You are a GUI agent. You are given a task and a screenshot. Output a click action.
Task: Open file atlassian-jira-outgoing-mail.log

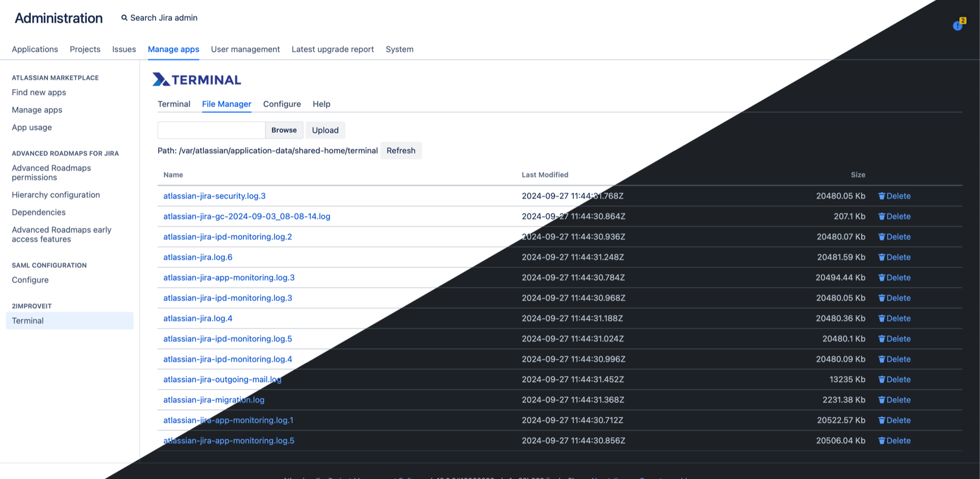(222, 379)
